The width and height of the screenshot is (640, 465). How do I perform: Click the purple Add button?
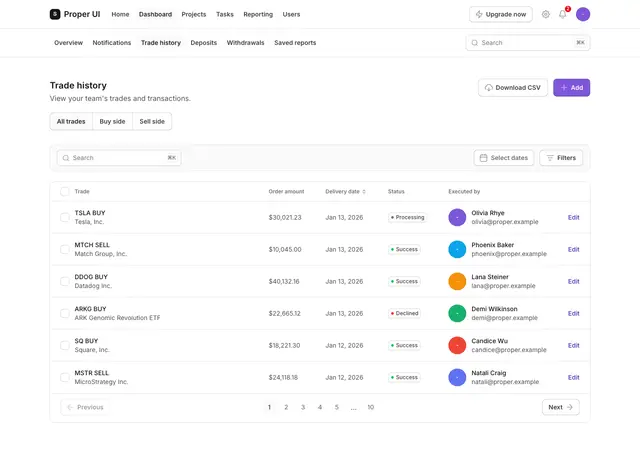click(571, 88)
